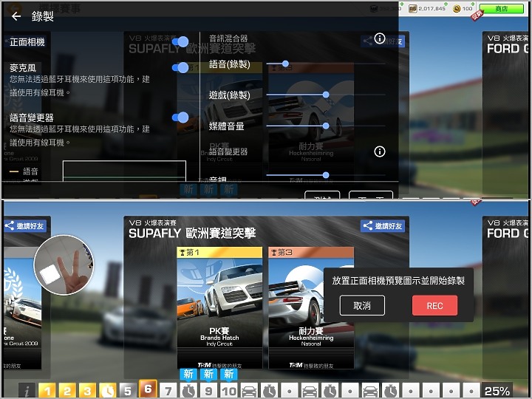This screenshot has height=399, width=532.
Task: Tap the R$ 2,017,845 currency counter
Action: coord(427,8)
